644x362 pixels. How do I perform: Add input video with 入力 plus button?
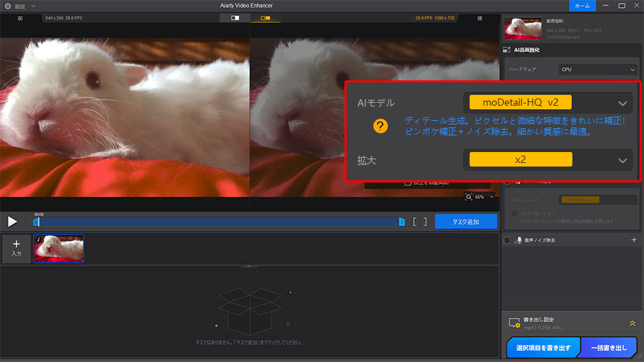(17, 248)
